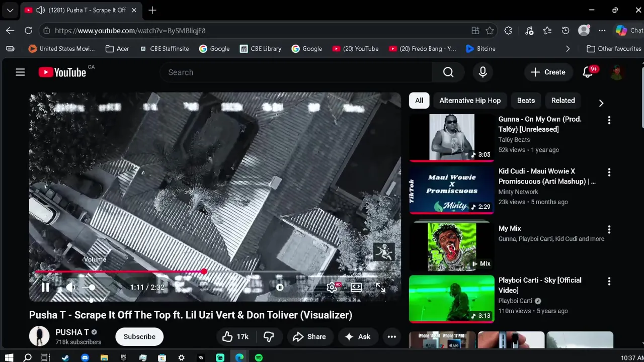This screenshot has height=362, width=644.
Task: Open a new browser tab
Action: coord(152,10)
